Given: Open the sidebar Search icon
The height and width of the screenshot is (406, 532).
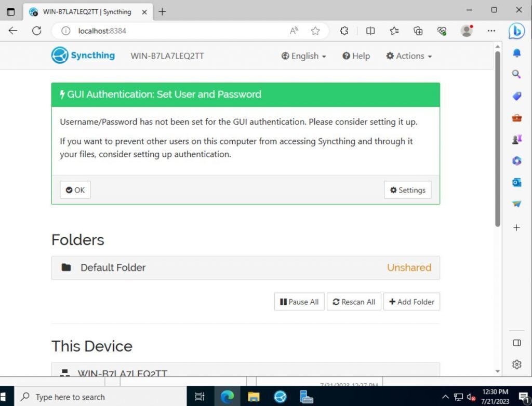Looking at the screenshot, I should (517, 74).
